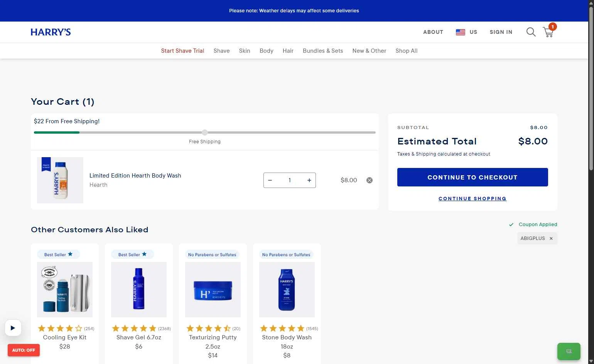The width and height of the screenshot is (594, 364).
Task: Click Cooling Eye Kit product name
Action: pyautogui.click(x=65, y=337)
